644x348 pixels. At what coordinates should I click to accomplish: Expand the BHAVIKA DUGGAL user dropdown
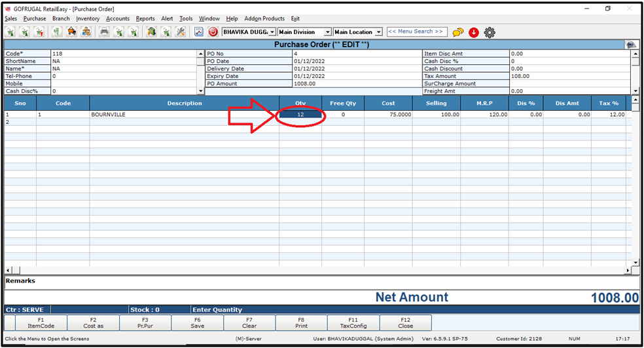272,32
